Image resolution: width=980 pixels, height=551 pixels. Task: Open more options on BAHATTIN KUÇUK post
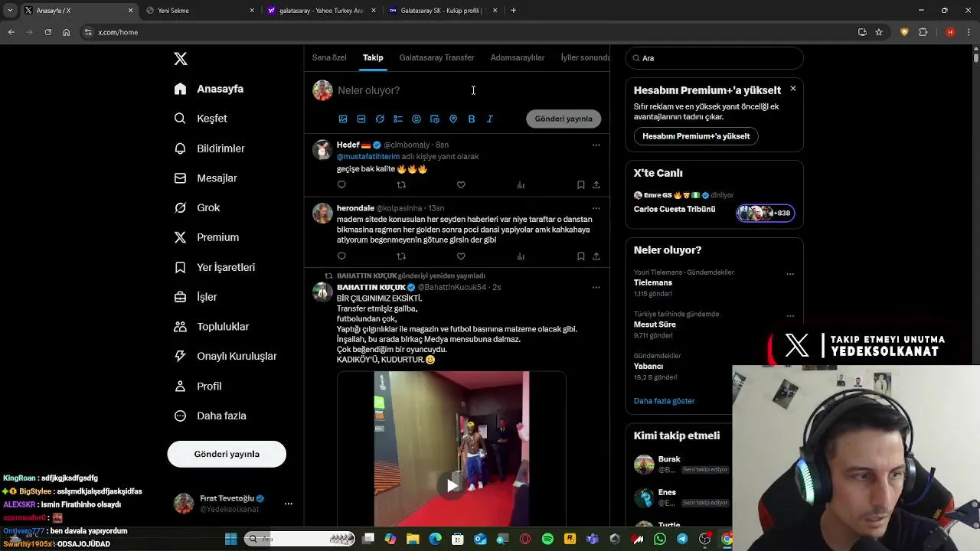point(596,287)
